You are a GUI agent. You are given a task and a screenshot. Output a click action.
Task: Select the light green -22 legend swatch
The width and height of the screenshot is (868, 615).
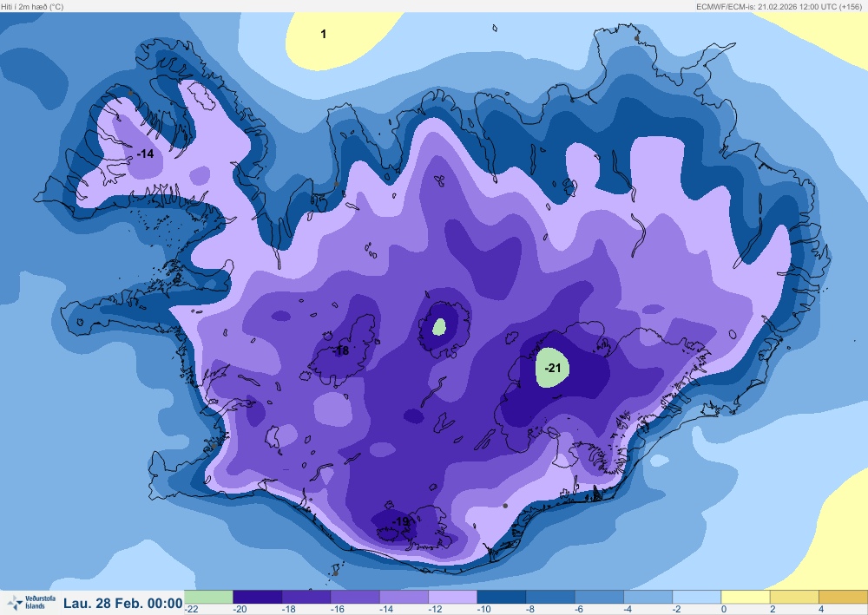click(208, 597)
